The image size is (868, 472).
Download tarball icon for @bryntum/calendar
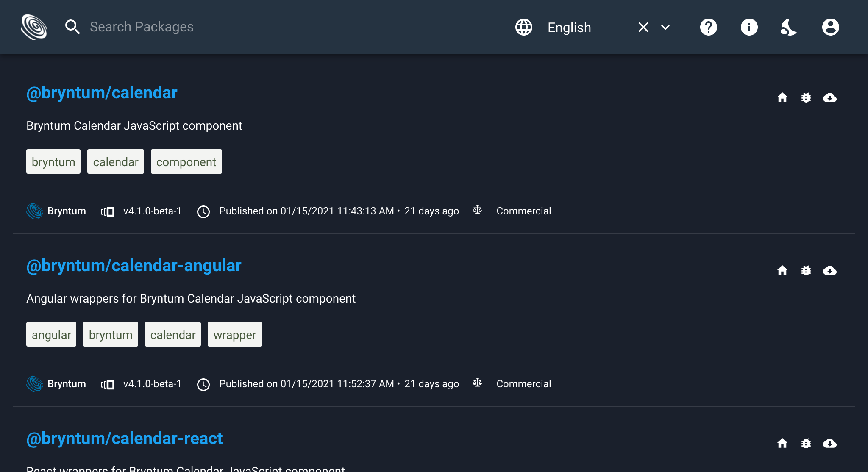(830, 98)
